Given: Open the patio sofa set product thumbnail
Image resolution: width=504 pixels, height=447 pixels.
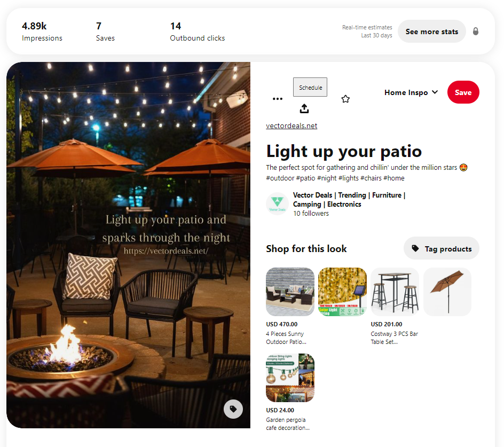Looking at the screenshot, I should (290, 292).
